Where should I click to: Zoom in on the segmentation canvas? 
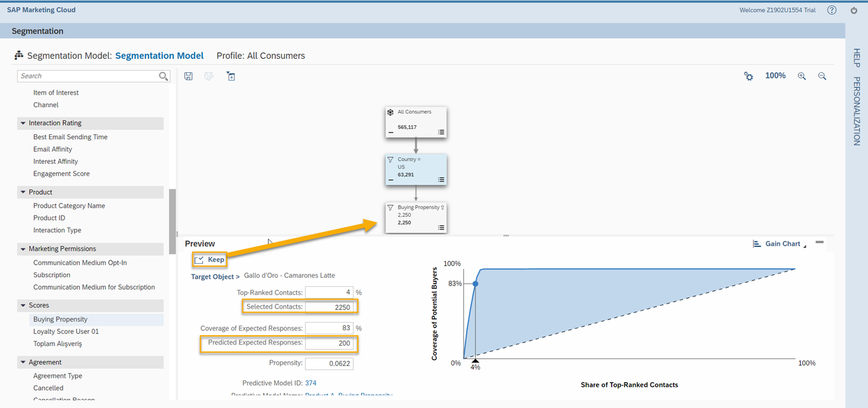pyautogui.click(x=801, y=76)
